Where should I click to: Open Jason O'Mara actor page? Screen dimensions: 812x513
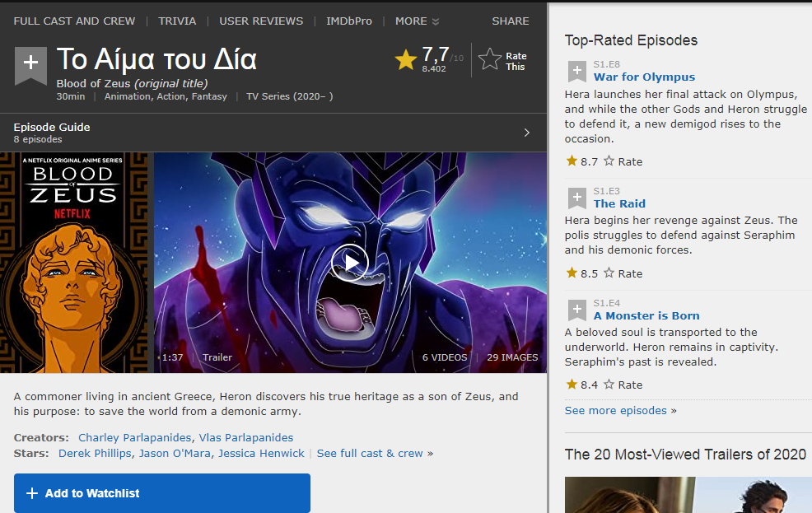pyautogui.click(x=175, y=454)
